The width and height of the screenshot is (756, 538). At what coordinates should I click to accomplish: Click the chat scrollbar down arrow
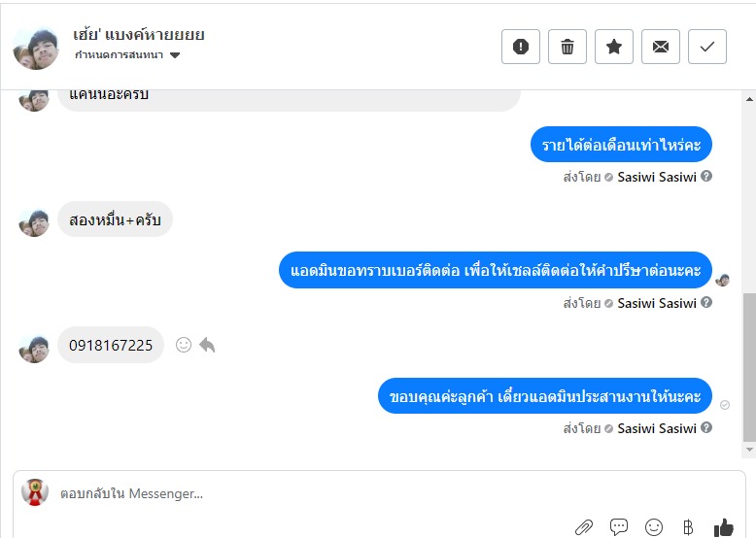coord(749,450)
